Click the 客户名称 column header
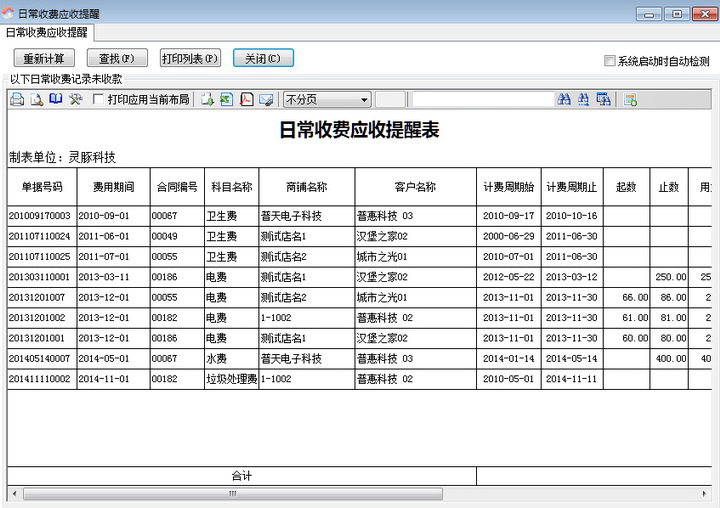The image size is (720, 508). tap(410, 187)
